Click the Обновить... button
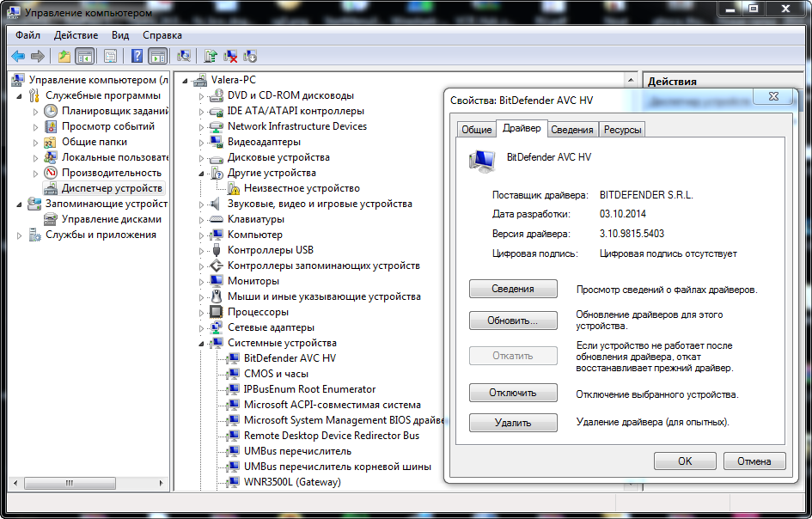The image size is (812, 519). coord(513,321)
